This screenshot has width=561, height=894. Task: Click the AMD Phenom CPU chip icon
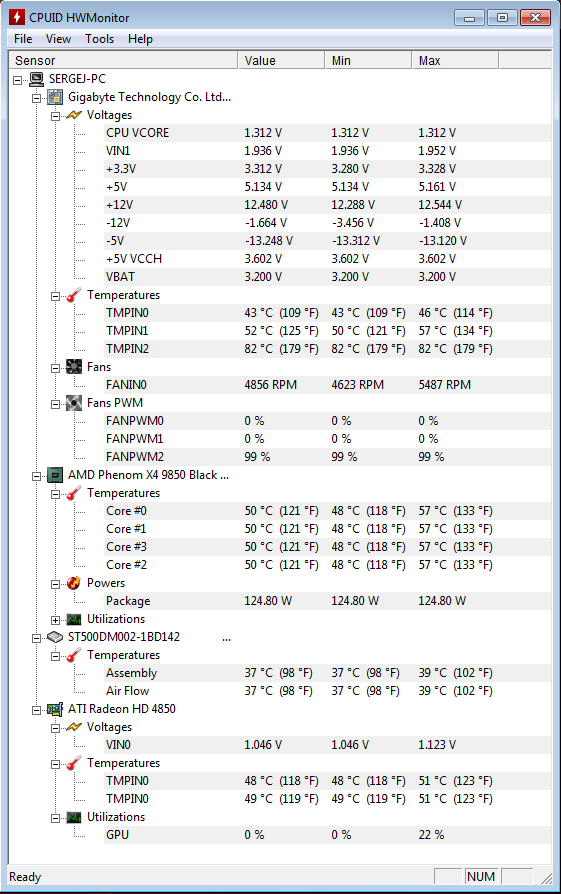(55, 475)
